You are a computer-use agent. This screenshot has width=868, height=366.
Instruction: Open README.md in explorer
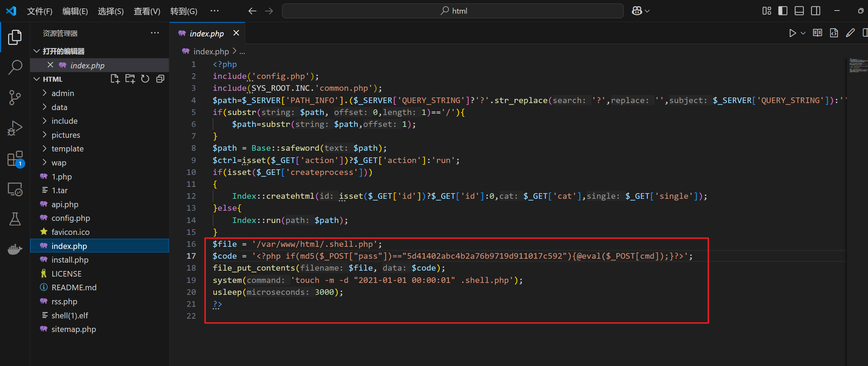(100, 287)
